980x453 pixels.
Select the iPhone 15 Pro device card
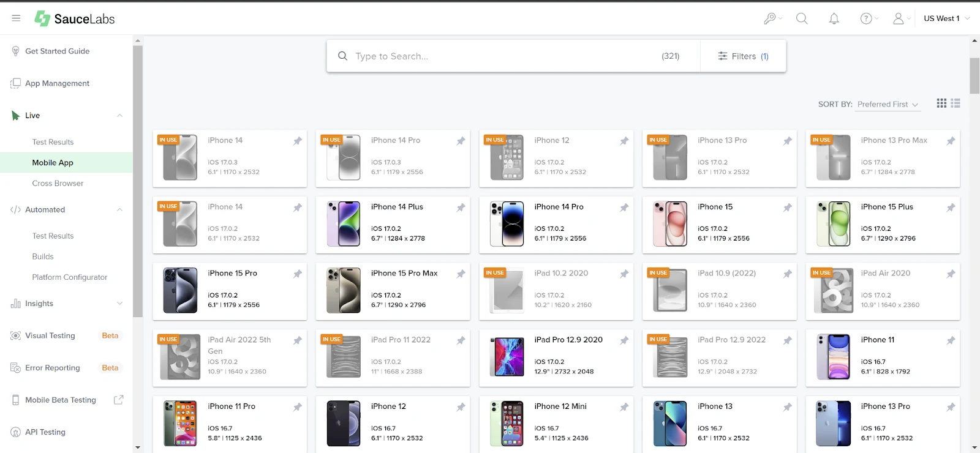click(x=230, y=291)
